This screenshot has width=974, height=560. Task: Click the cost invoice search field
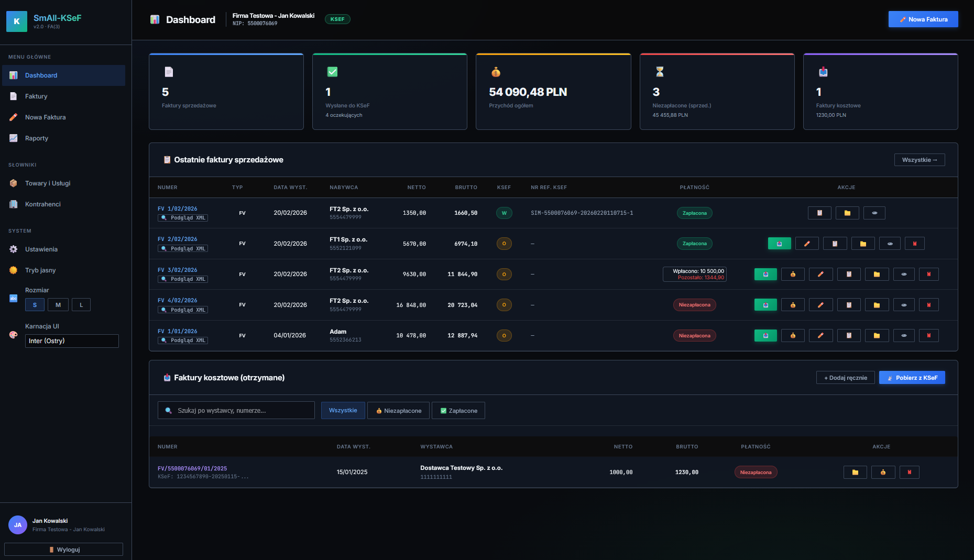click(x=236, y=411)
